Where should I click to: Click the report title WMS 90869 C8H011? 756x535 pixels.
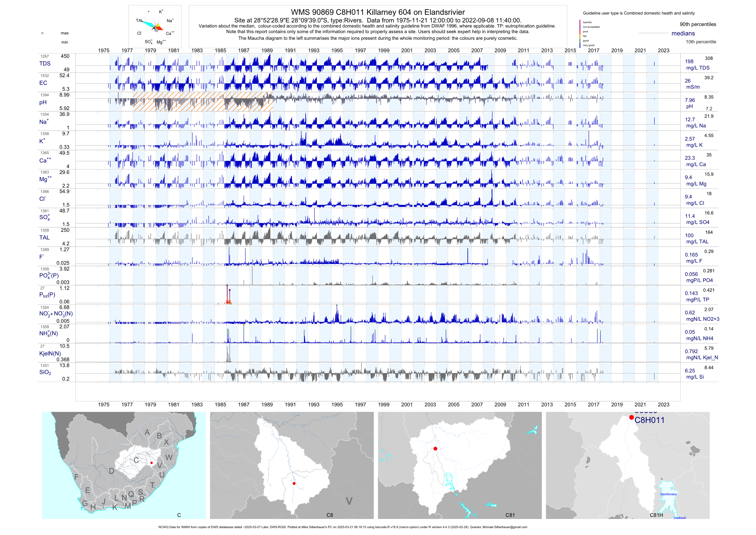378,12
